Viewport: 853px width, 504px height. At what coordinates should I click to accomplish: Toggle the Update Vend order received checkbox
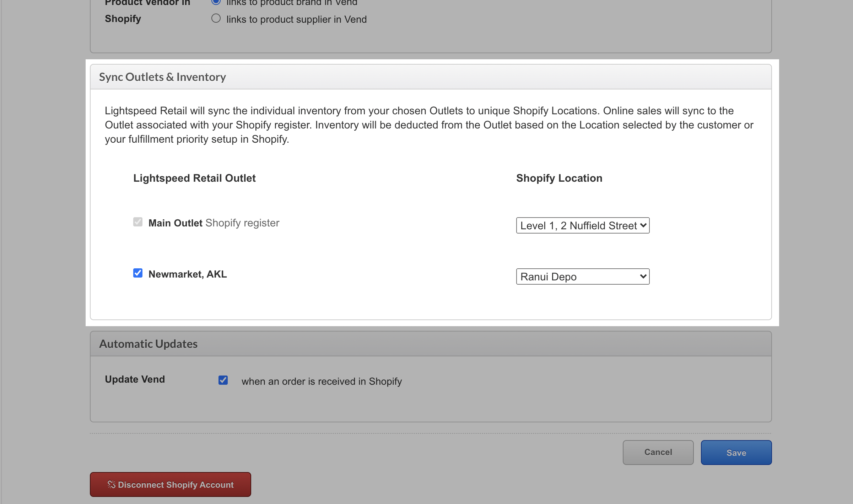pyautogui.click(x=223, y=380)
